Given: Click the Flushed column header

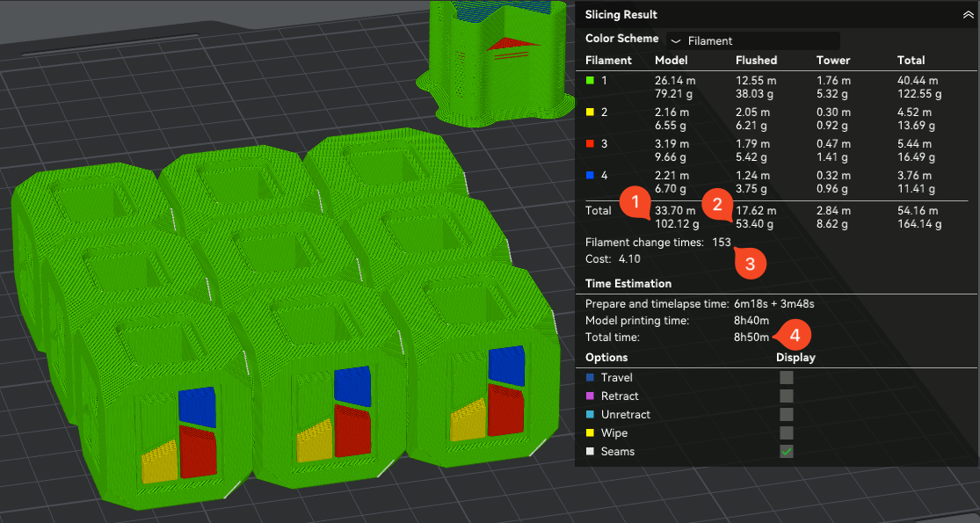Looking at the screenshot, I should (756, 61).
